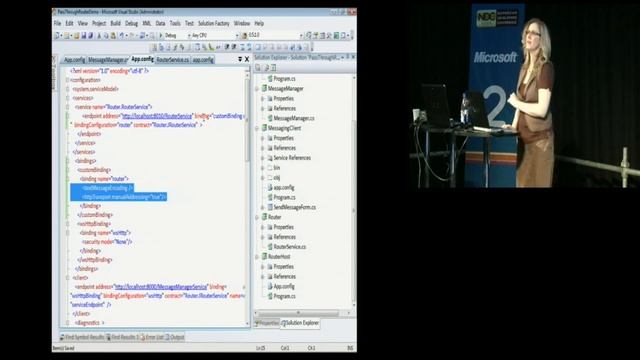Click the binding name="router" line
640x360 pixels.
pos(104,179)
